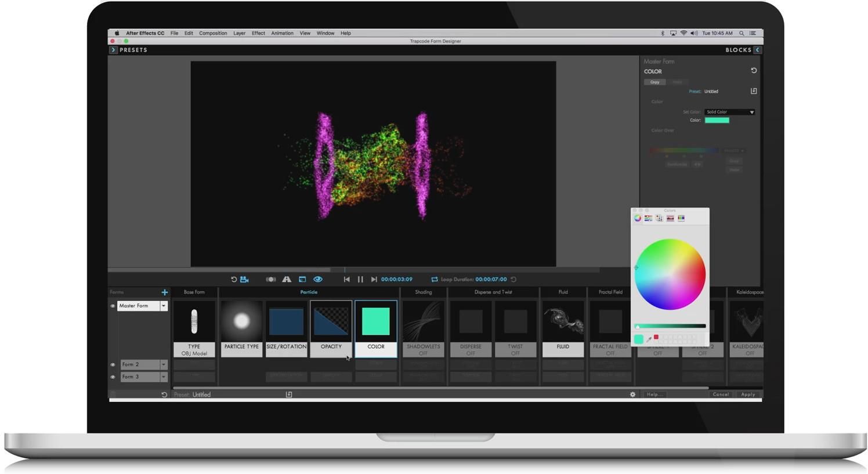This screenshot has height=474, width=868.
Task: Click the eyedropper in the Colors window
Action: (649, 339)
